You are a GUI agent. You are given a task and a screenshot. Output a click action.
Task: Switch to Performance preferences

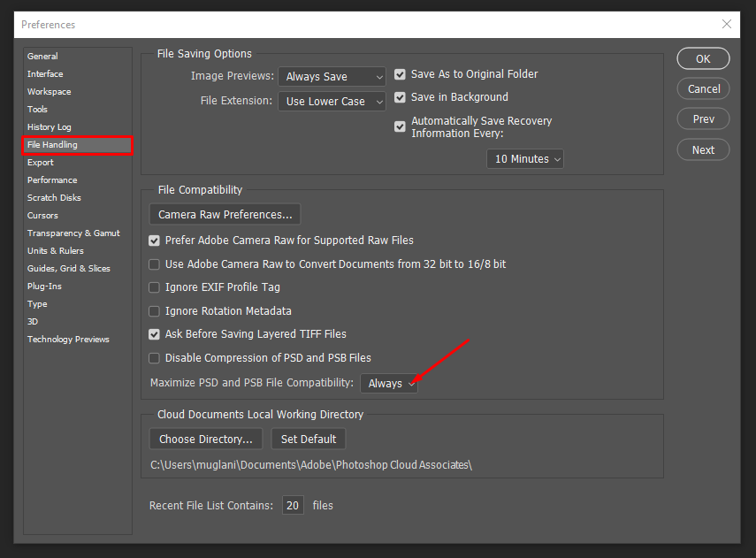click(52, 180)
